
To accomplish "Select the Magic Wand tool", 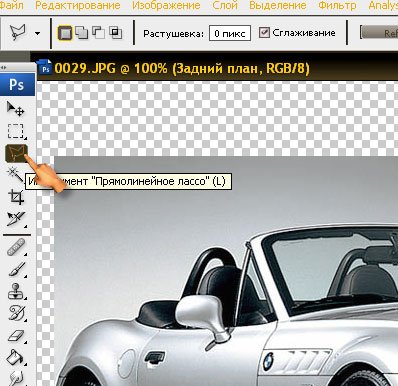I will (x=14, y=174).
